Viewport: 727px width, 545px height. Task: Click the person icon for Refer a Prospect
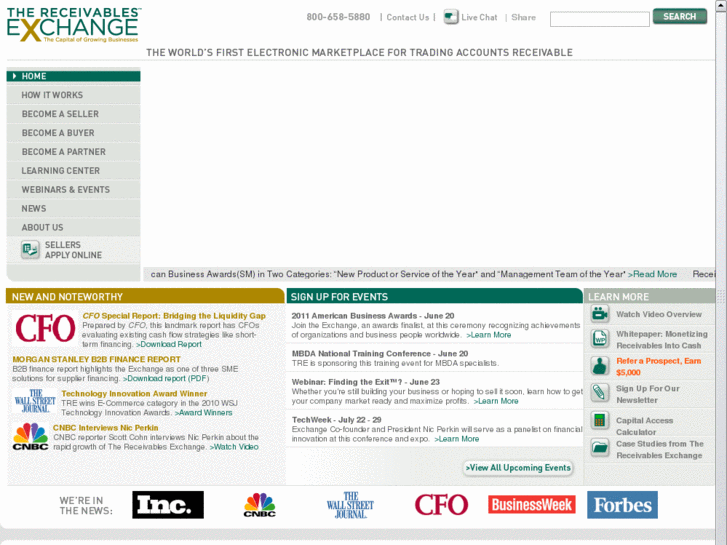pyautogui.click(x=599, y=366)
